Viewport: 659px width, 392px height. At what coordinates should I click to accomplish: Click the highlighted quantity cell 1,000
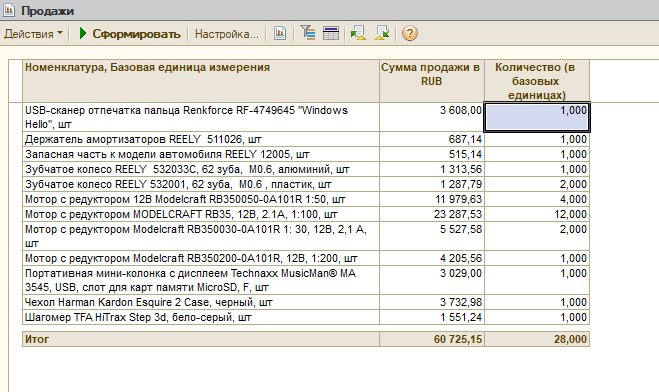point(537,117)
